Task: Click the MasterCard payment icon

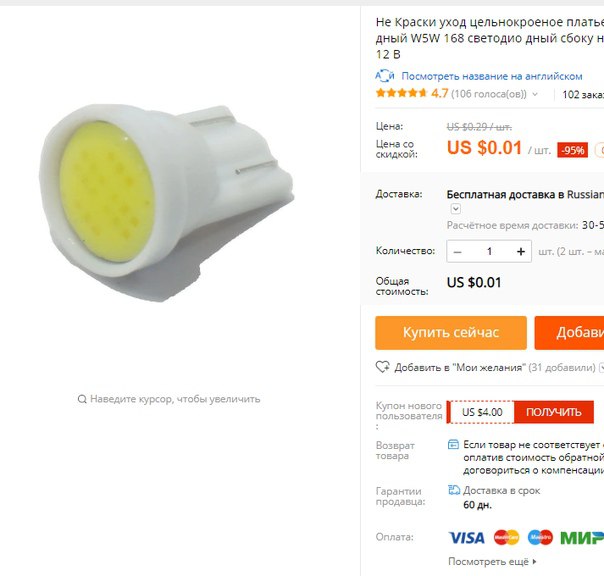Action: tap(507, 538)
